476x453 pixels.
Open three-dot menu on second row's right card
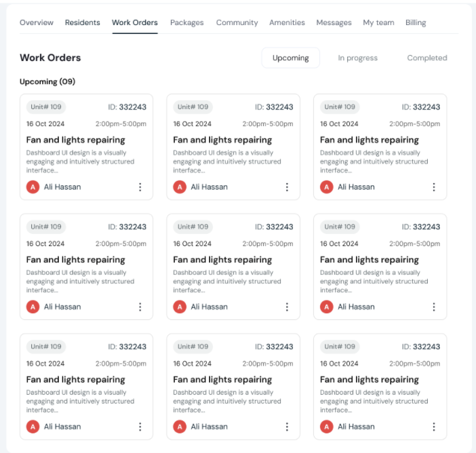pyautogui.click(x=434, y=307)
